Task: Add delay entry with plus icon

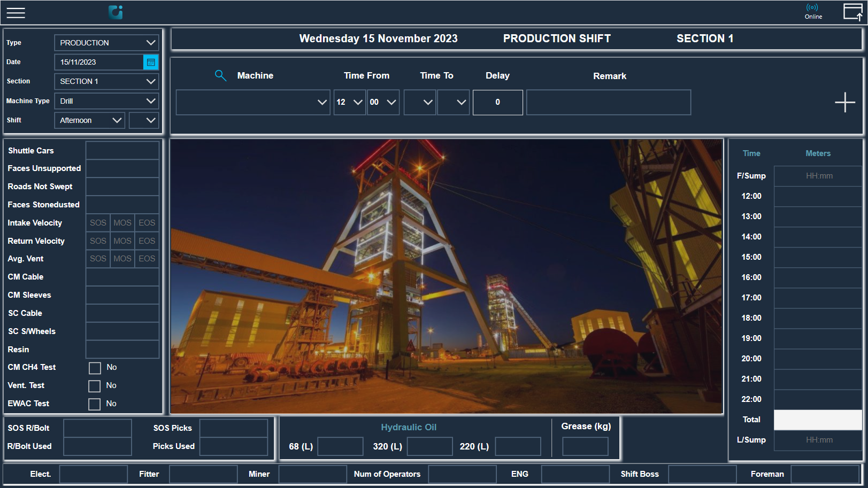Action: [844, 102]
